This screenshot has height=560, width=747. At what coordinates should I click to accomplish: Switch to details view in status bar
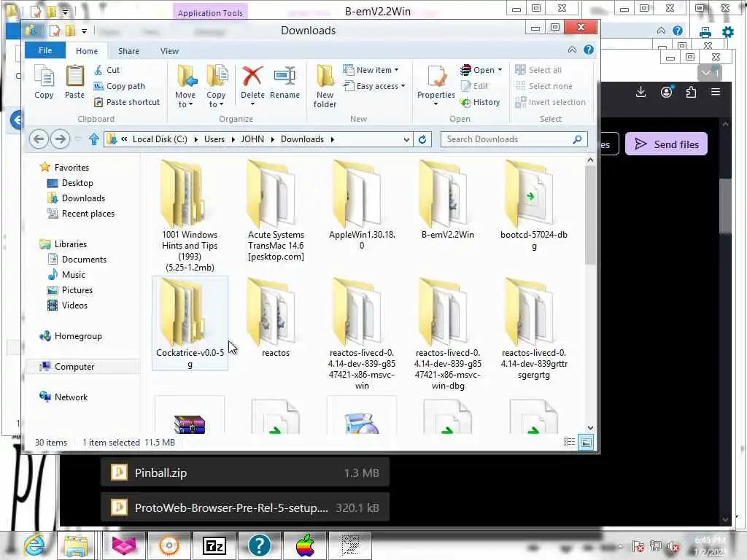tap(569, 443)
